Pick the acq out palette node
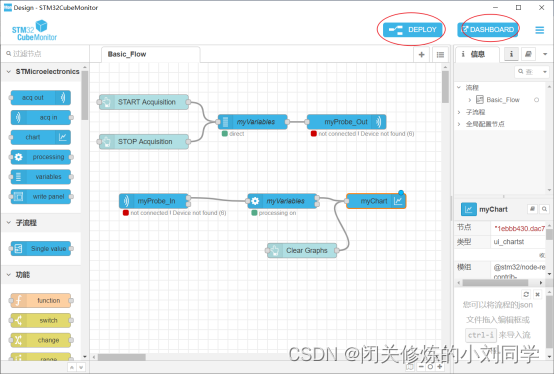The image size is (554, 374). [40, 98]
